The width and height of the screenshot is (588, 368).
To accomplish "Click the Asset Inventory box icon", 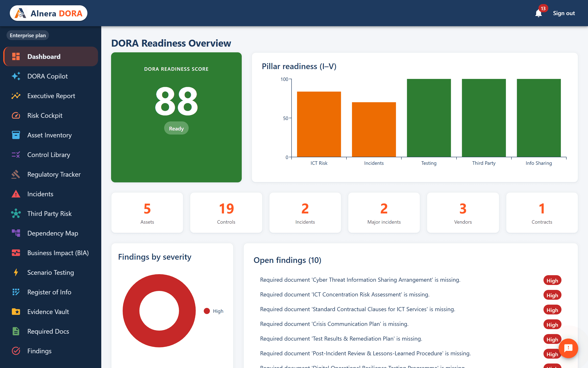I will [16, 135].
